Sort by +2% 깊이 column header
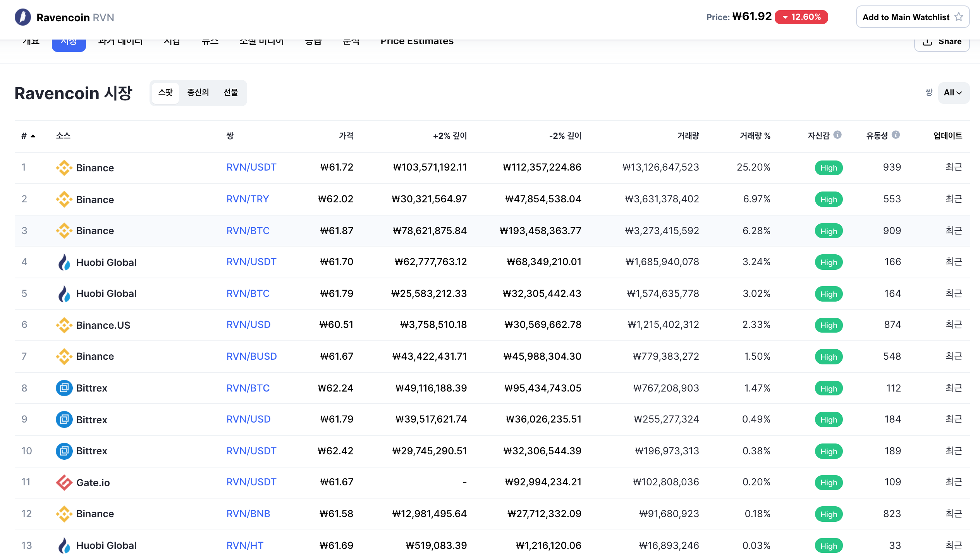Viewport: 980px width, 559px height. tap(450, 136)
